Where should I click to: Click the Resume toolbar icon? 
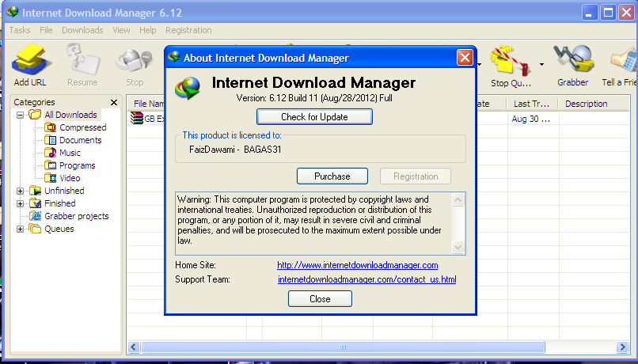coord(83,60)
